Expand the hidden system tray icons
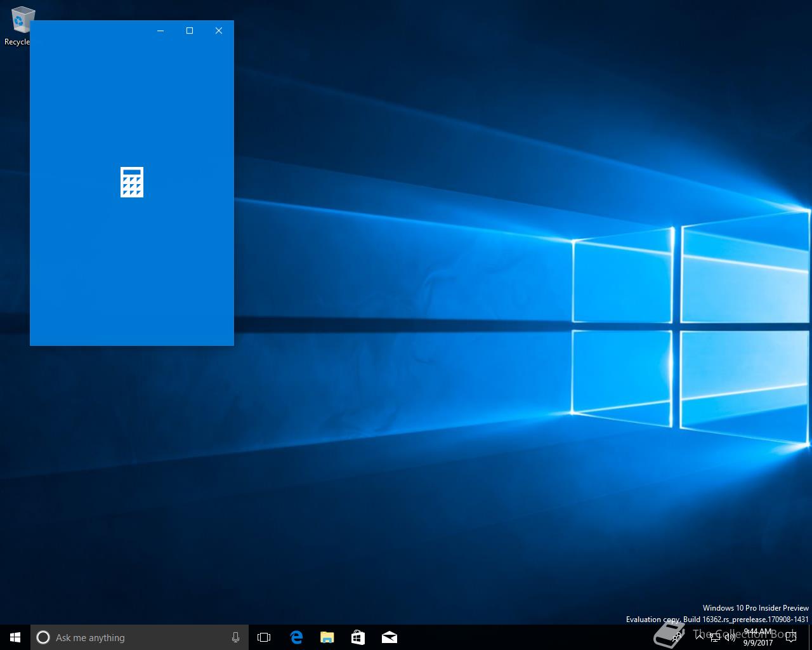Image resolution: width=812 pixels, height=650 pixels. (699, 637)
